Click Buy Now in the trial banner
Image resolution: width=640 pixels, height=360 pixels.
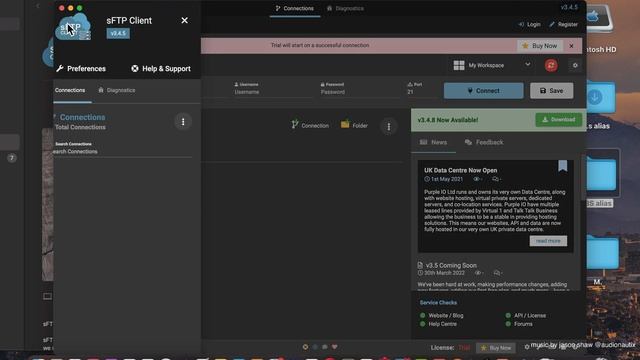(540, 46)
